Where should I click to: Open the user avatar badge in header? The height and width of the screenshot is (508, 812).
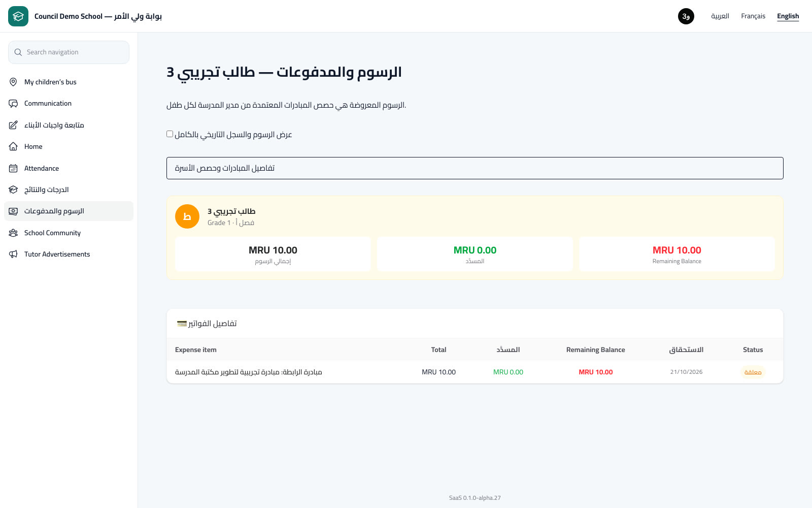686,16
